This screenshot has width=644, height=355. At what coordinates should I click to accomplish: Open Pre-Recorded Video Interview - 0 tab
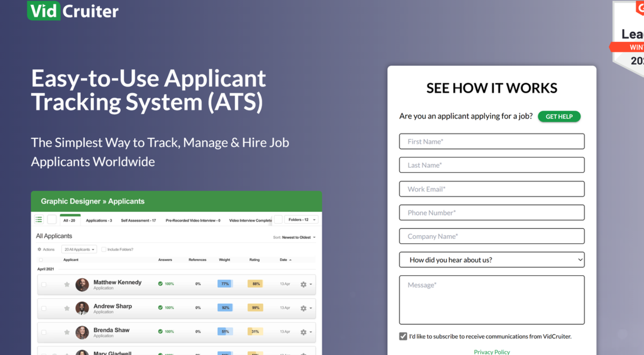click(193, 220)
